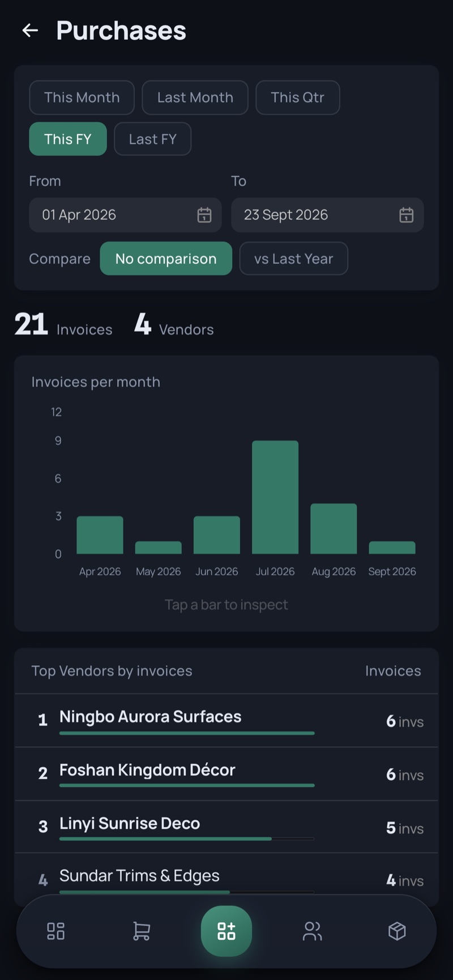The height and width of the screenshot is (980, 453).
Task: Inspect the Jun 2026 bar
Action: tap(217, 535)
